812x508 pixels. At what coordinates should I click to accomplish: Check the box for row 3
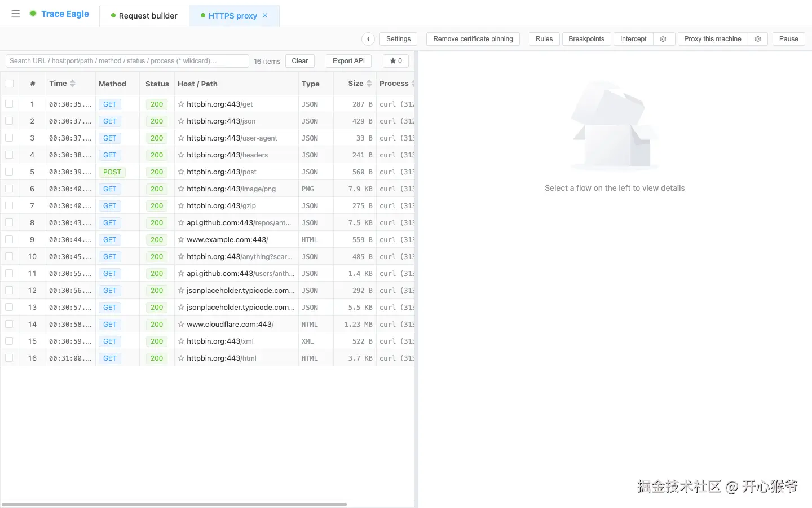9,138
